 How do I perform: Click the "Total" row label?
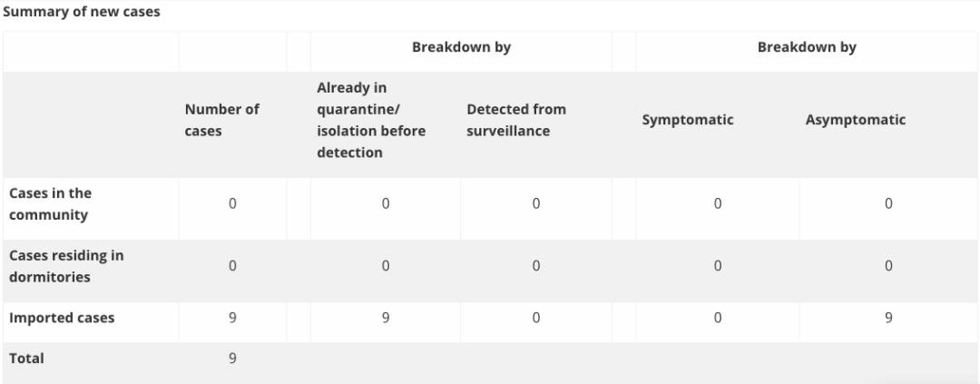tap(26, 359)
